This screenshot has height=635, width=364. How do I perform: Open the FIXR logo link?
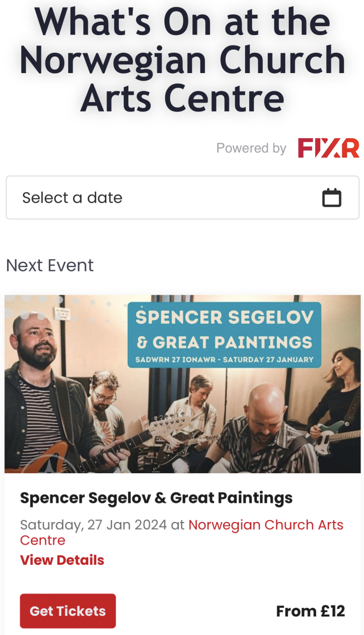(x=328, y=148)
